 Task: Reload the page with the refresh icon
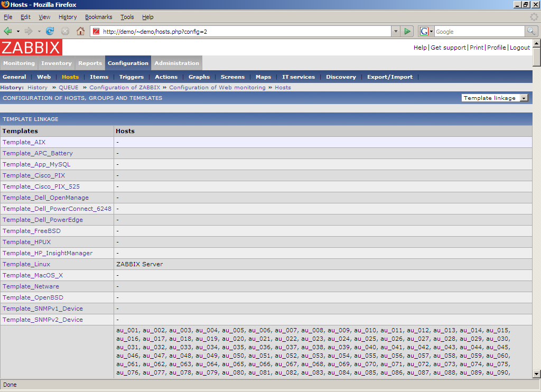pyautogui.click(x=50, y=31)
